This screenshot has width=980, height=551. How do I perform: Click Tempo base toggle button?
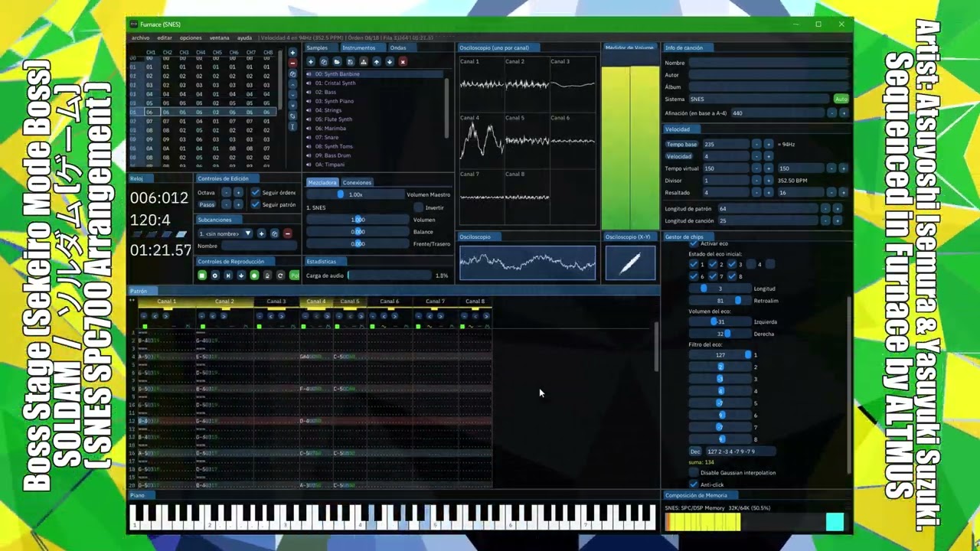(681, 144)
